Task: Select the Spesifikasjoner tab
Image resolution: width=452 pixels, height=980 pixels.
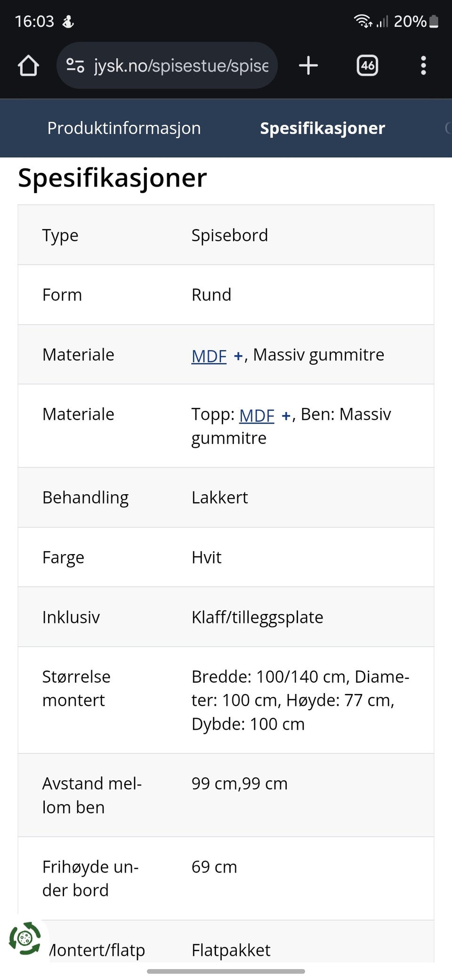Action: tap(322, 128)
